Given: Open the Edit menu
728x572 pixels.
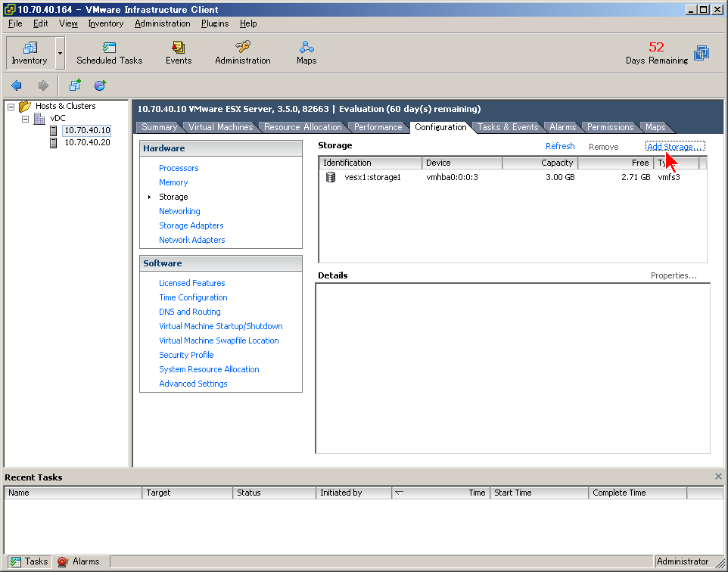Looking at the screenshot, I should [x=40, y=23].
